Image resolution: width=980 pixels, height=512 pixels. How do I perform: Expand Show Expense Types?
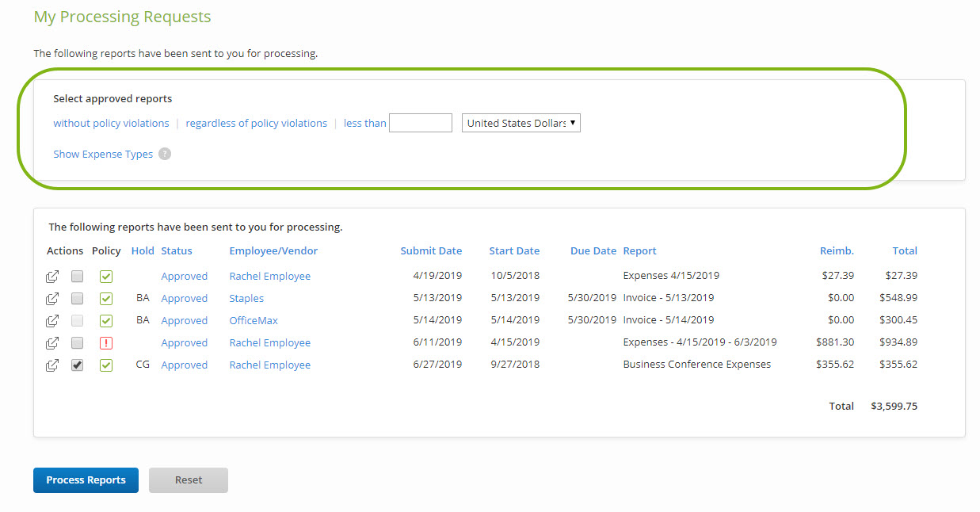point(103,154)
